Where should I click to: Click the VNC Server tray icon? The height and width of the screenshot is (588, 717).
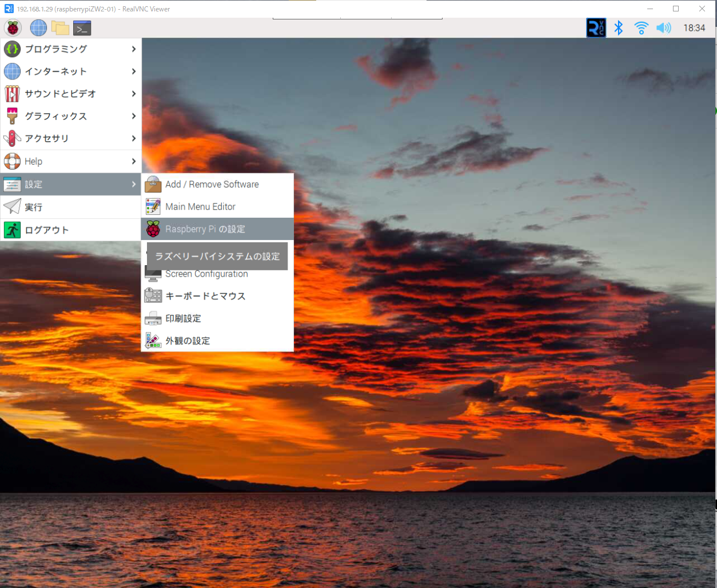click(596, 28)
